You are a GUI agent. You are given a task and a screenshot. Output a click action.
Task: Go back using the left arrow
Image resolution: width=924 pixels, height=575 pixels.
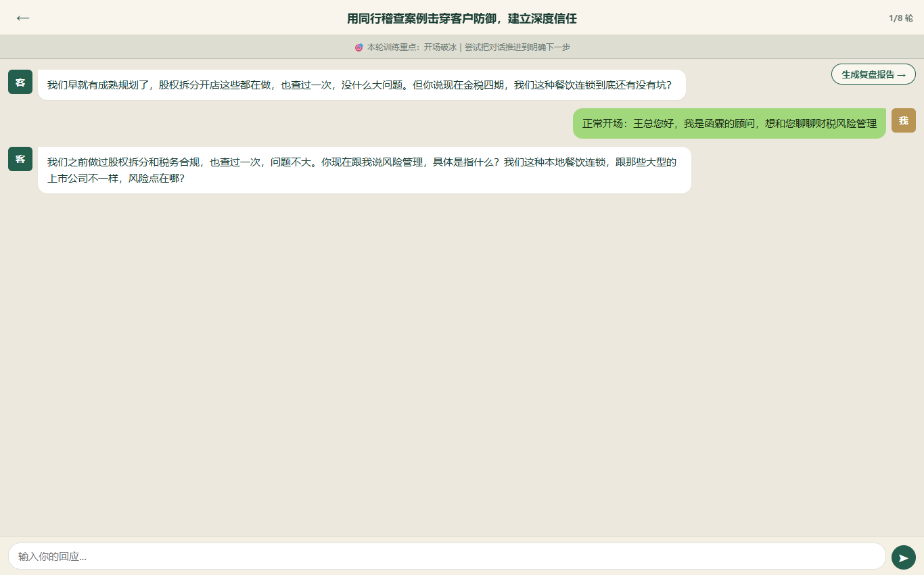(23, 18)
